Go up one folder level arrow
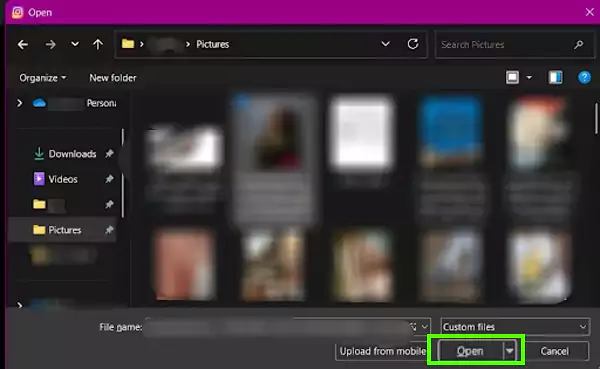600x369 pixels. tap(98, 44)
